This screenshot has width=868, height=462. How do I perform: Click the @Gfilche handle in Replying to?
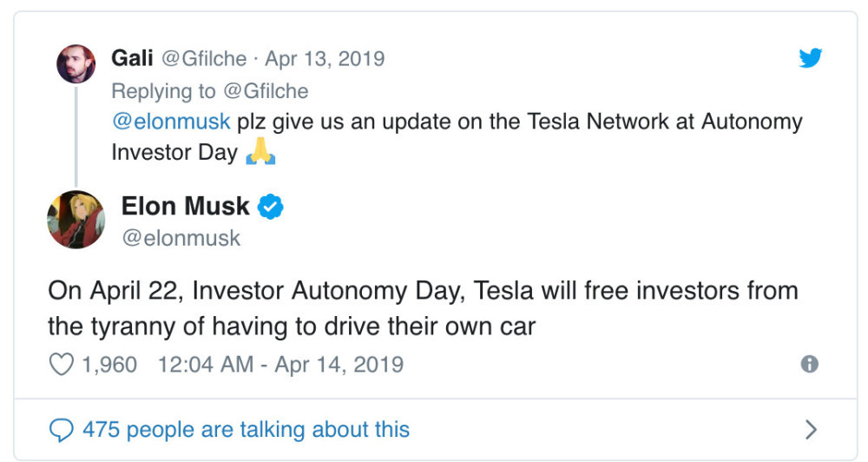click(266, 91)
